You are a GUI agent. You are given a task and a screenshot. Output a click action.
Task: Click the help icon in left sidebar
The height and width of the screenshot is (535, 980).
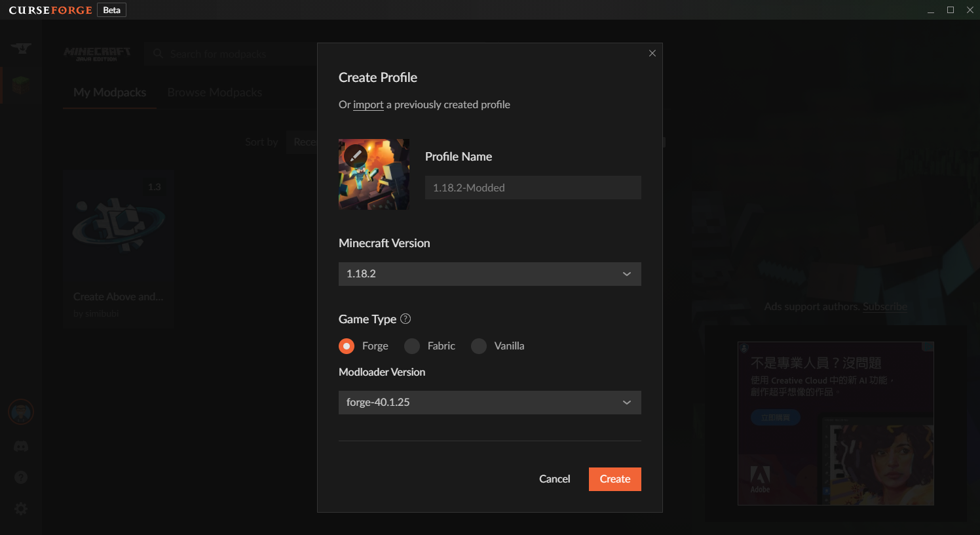pyautogui.click(x=21, y=477)
